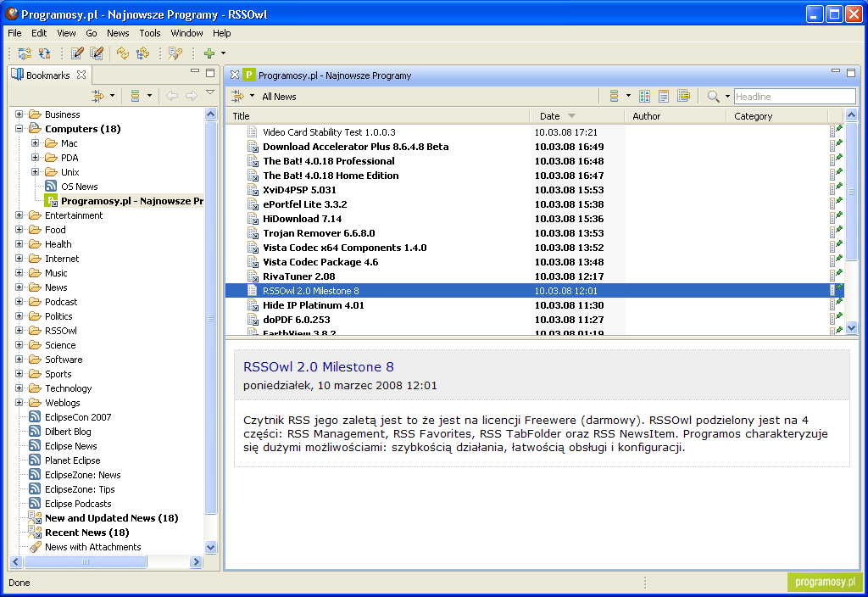Click the Bookmarks horizontal scrollbar thumb
Image resolution: width=868 pixels, height=597 pixels.
[x=86, y=561]
